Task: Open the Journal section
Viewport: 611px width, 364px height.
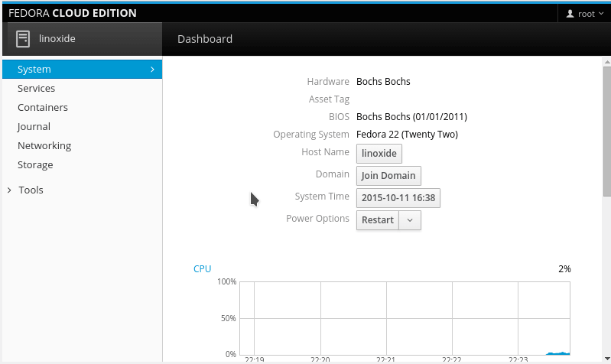Action: pyautogui.click(x=34, y=127)
